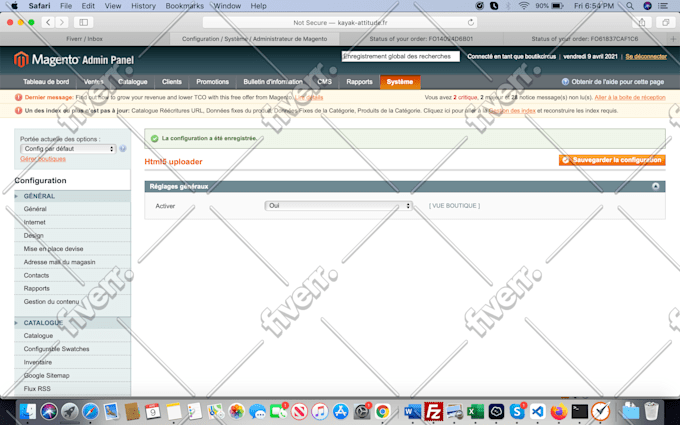Select Gestion du contenu sidebar item

(72, 301)
